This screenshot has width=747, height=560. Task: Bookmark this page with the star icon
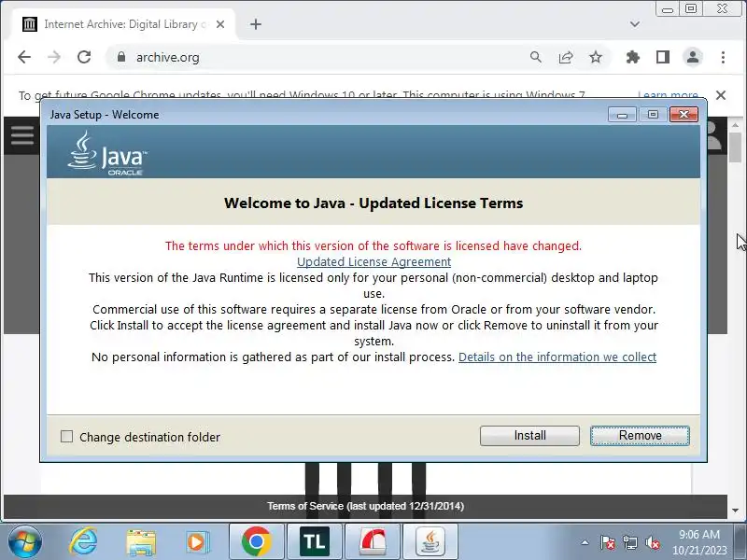click(596, 57)
